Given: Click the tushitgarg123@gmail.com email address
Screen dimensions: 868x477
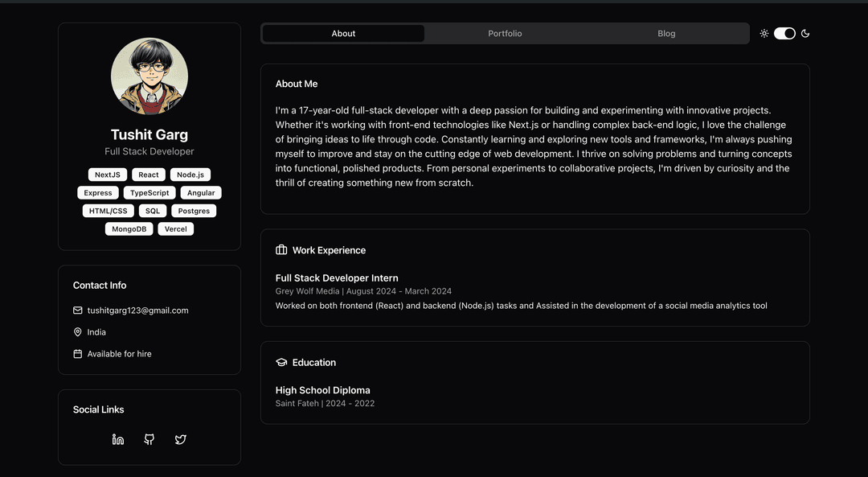Looking at the screenshot, I should [137, 310].
